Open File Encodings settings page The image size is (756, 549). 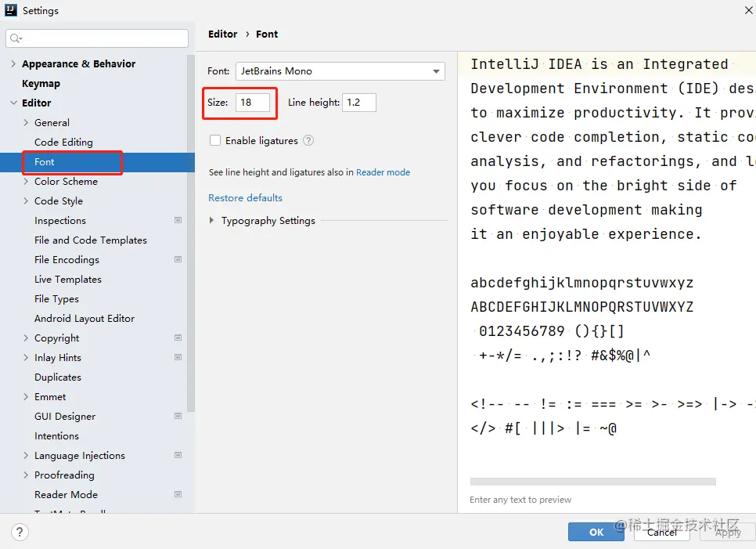coord(67,259)
